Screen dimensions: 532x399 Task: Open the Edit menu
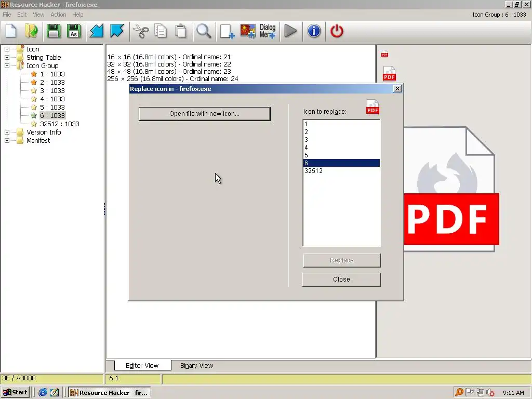[x=22, y=15]
